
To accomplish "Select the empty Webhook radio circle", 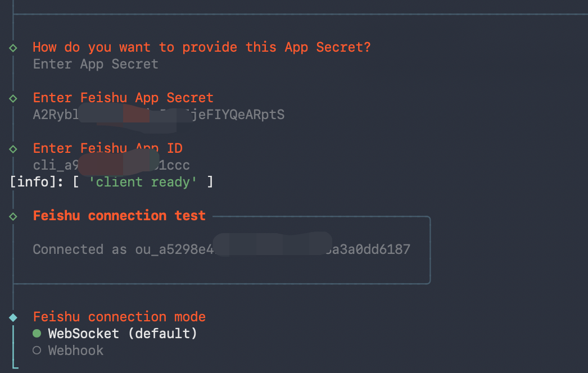I will [37, 351].
